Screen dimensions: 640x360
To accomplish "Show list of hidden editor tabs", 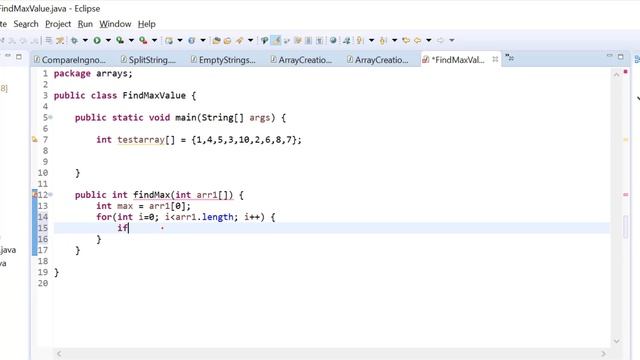I will point(509,58).
